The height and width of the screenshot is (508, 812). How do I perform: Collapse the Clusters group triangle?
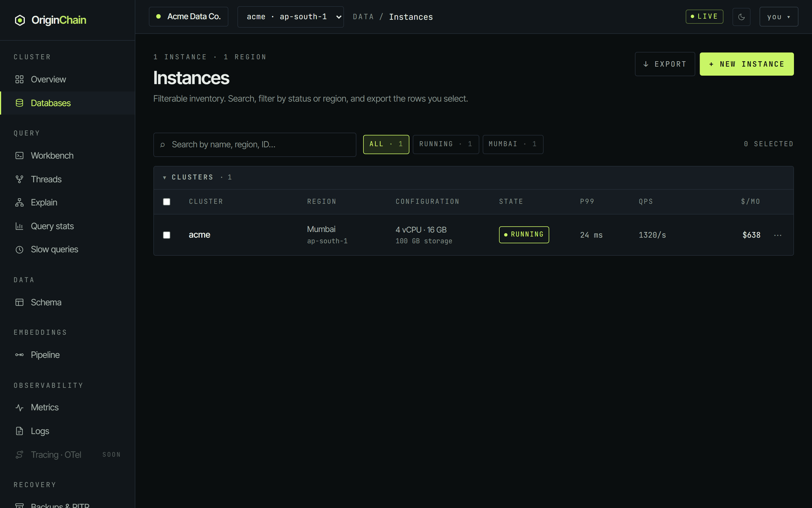coord(164,177)
